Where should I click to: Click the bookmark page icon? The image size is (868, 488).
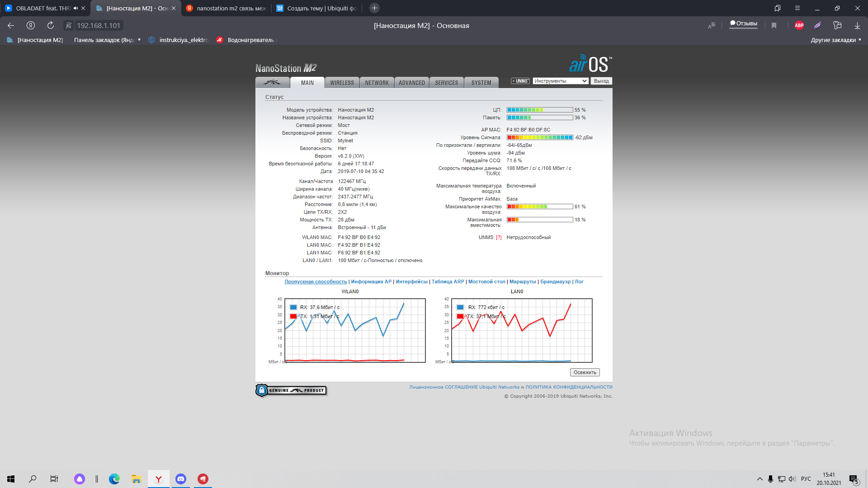pos(774,26)
